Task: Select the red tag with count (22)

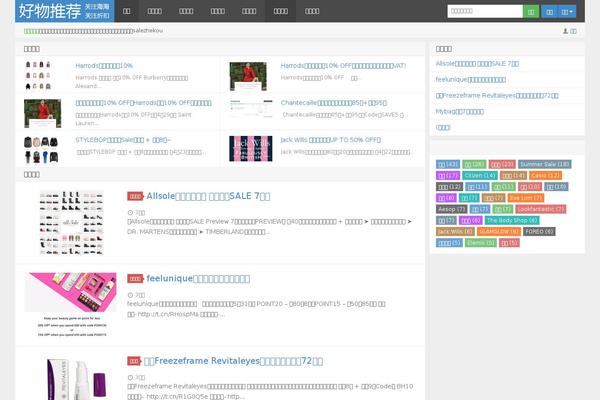Action: coord(502,164)
